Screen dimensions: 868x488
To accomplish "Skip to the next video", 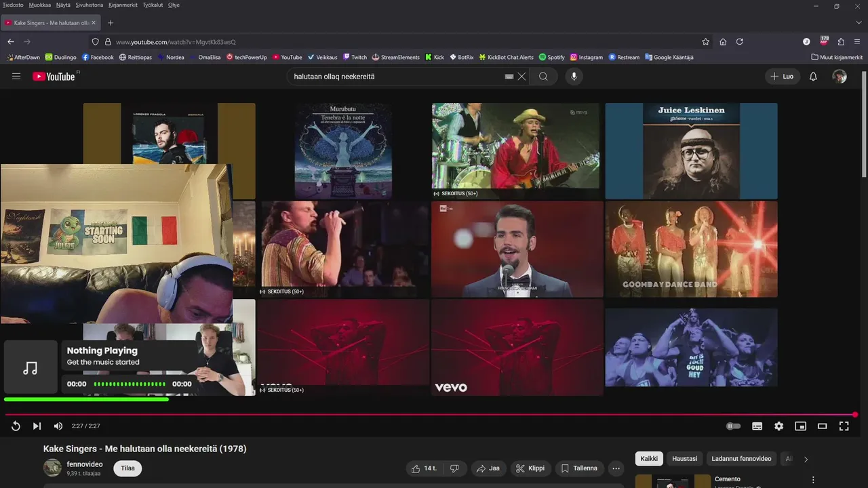I will [x=37, y=426].
